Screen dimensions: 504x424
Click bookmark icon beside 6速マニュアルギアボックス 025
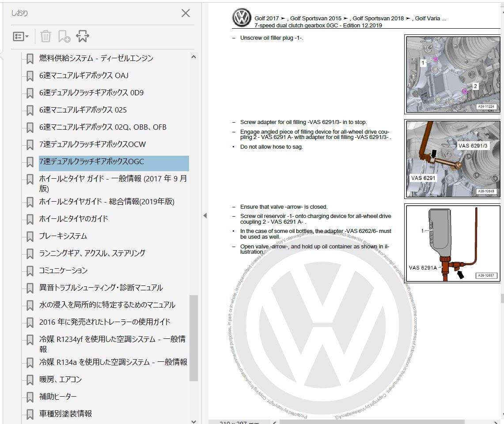30,110
